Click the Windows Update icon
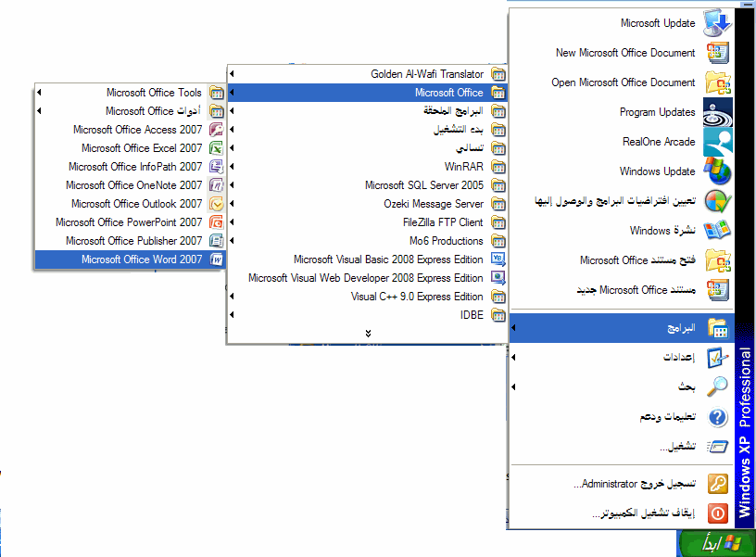 tap(718, 171)
